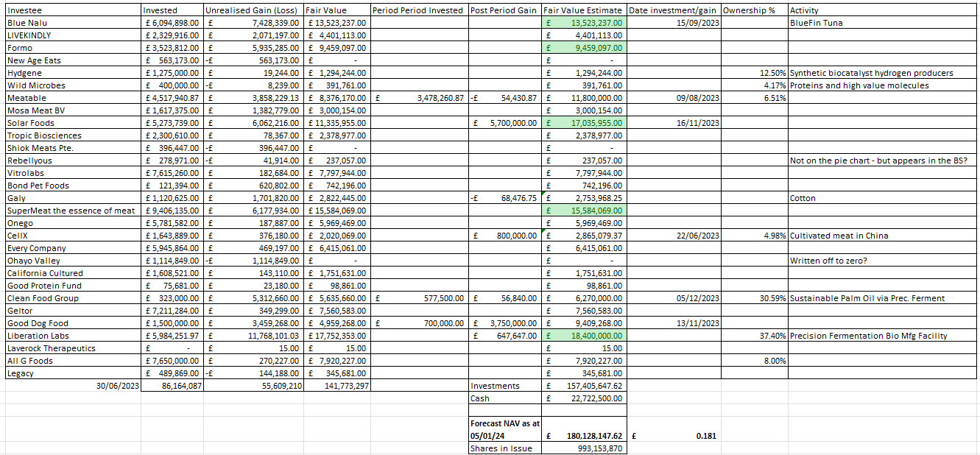Select the 'Solar Foods' investee cell
This screenshot has height=455, width=980.
pyautogui.click(x=73, y=123)
